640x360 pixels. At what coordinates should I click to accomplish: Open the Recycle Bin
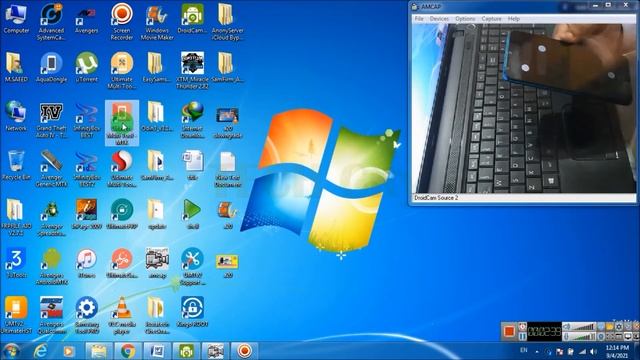pos(16,166)
